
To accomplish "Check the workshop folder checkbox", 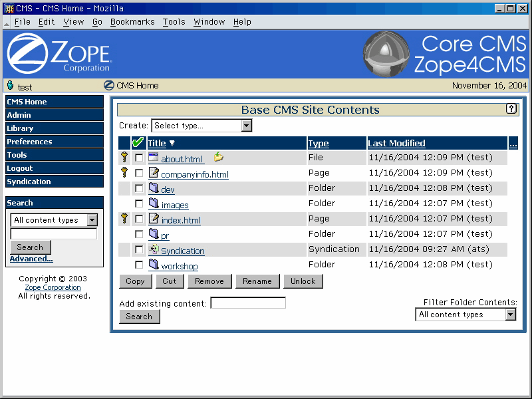I will tap(139, 265).
